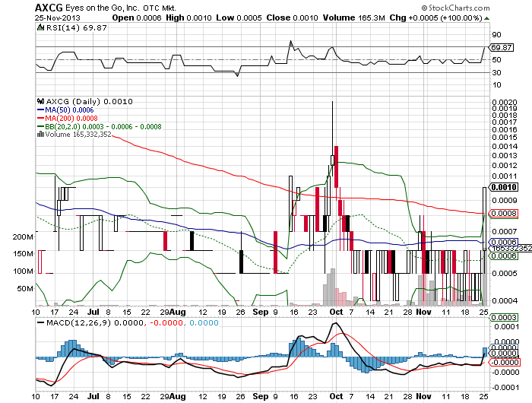
Task: Click the company name Eyes on the Go, Inc.
Action: point(103,8)
